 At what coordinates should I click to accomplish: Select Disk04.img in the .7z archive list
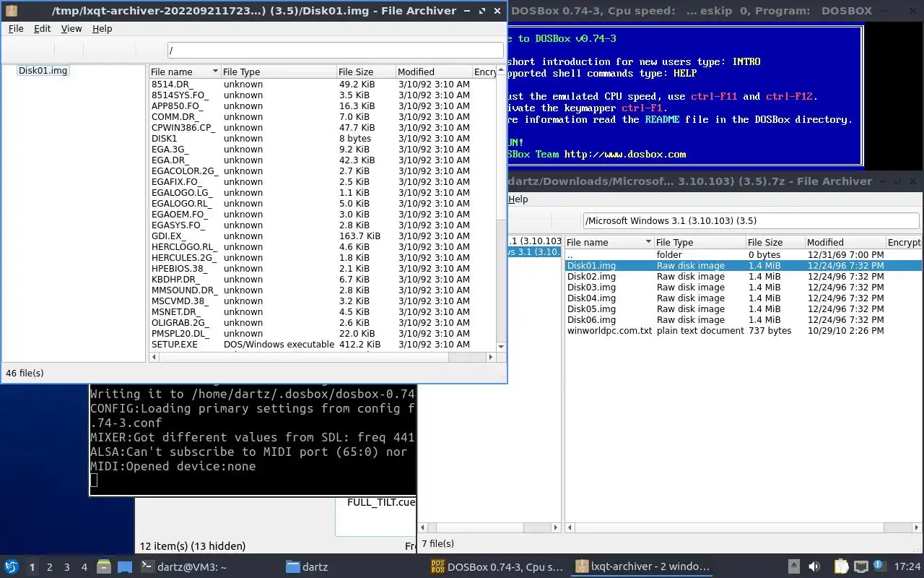pyautogui.click(x=743, y=298)
